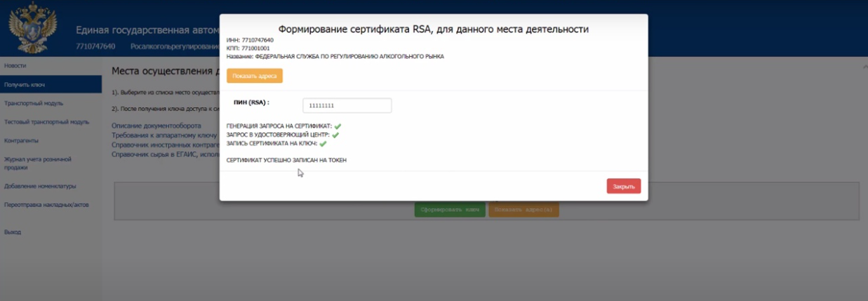Click Росалкогольрегулирование text in header
The width and height of the screenshot is (868, 301).
coord(175,46)
